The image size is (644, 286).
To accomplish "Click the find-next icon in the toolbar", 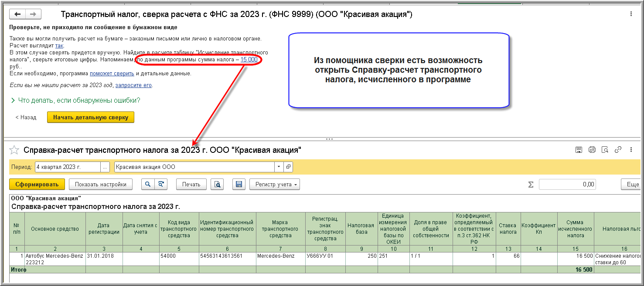I will (161, 184).
